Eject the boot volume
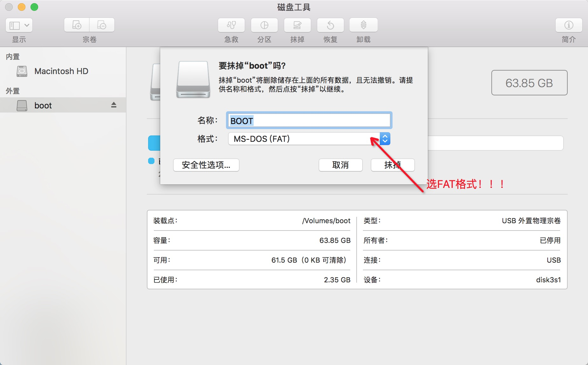The image size is (588, 365). click(x=114, y=105)
